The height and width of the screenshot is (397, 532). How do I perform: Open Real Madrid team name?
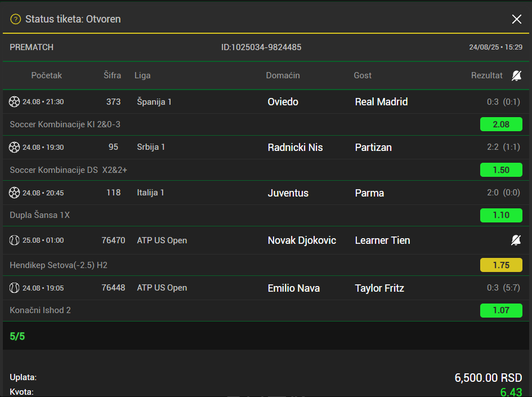(x=381, y=102)
